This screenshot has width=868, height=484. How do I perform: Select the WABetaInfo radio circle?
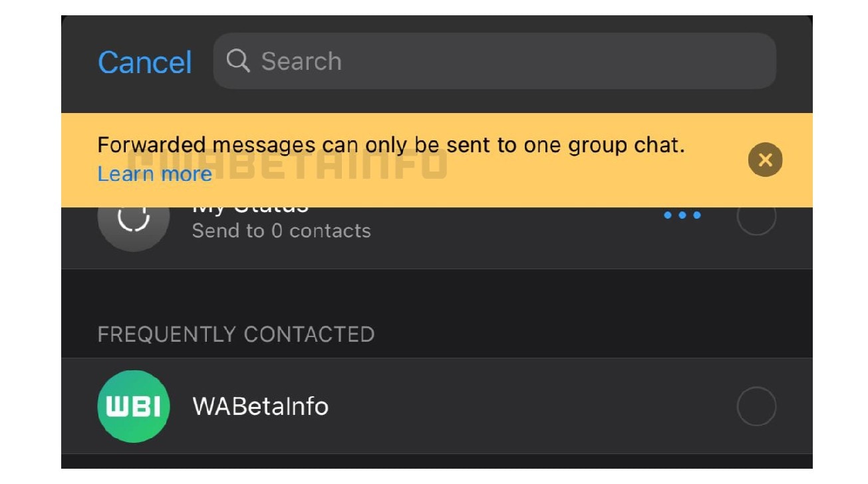pyautogui.click(x=756, y=406)
